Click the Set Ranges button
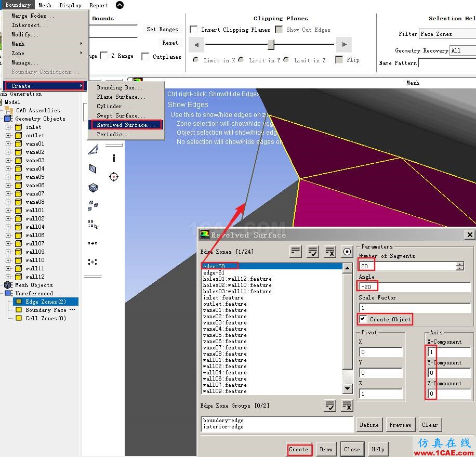 162,30
